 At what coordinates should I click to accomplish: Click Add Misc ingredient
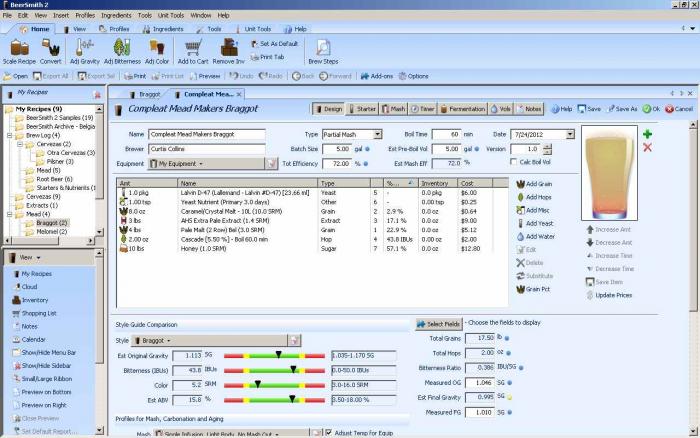(x=533, y=210)
